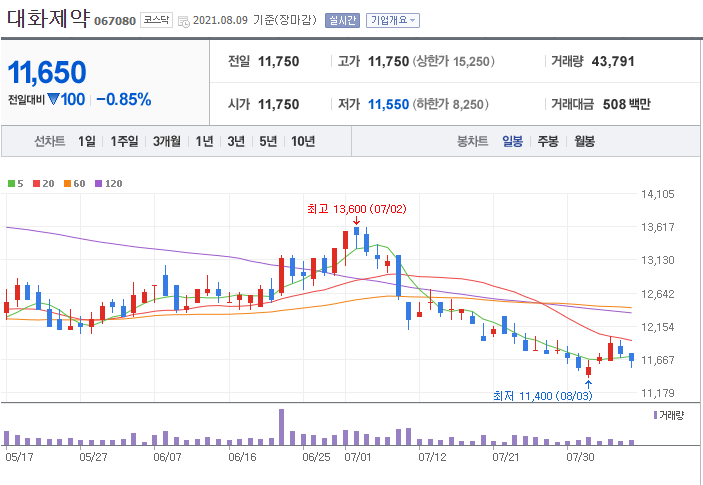Select the 1년 line chart period
The height and width of the screenshot is (485, 703).
(x=204, y=142)
